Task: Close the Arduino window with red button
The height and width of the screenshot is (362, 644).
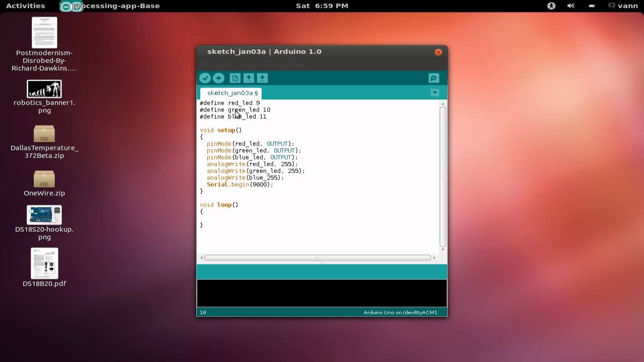Action: [438, 52]
